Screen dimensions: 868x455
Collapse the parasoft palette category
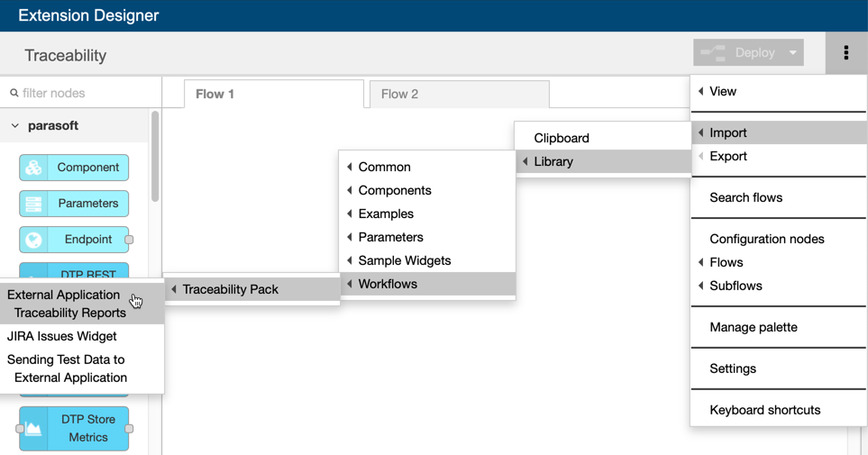(x=15, y=125)
